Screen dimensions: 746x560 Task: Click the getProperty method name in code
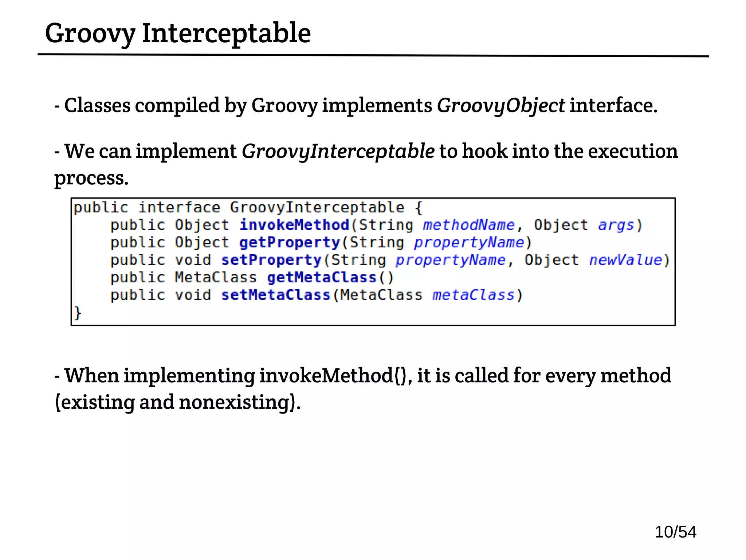pos(289,243)
